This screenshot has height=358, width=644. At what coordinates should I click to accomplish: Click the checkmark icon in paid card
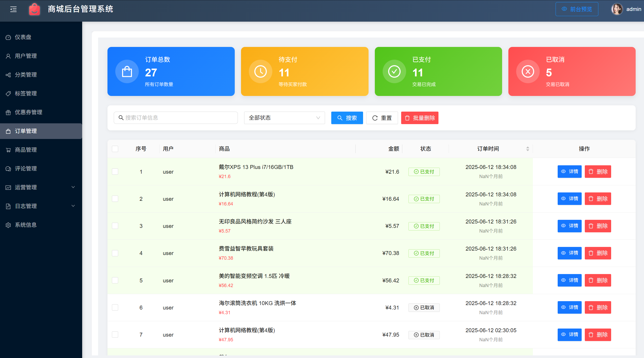click(x=394, y=71)
